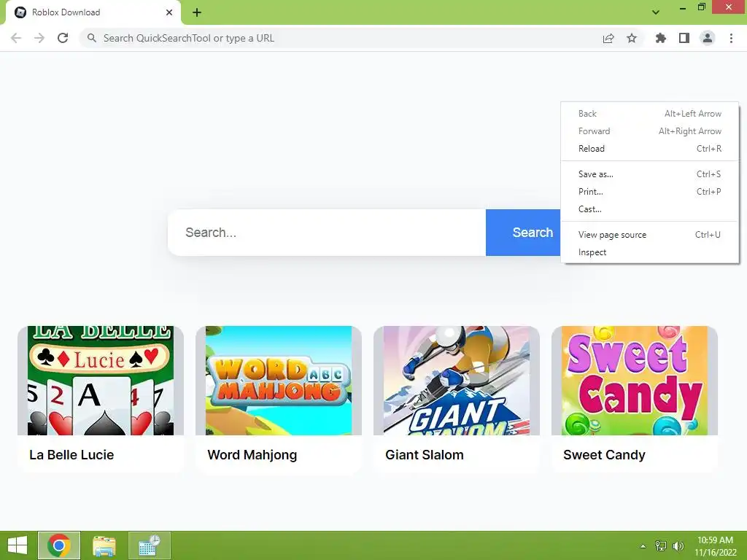Screen dimensions: 747x560
Task: Open the profile avatar icon
Action: (708, 38)
